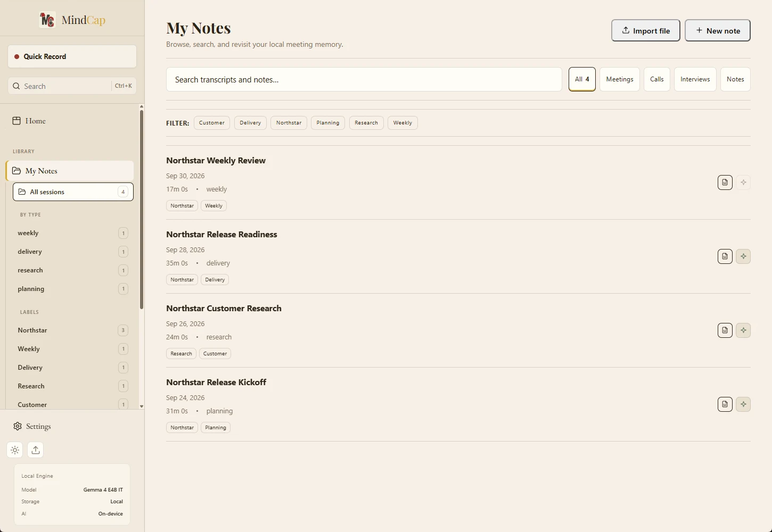Toggle the Research filter chip
This screenshot has width=772, height=532.
[366, 123]
